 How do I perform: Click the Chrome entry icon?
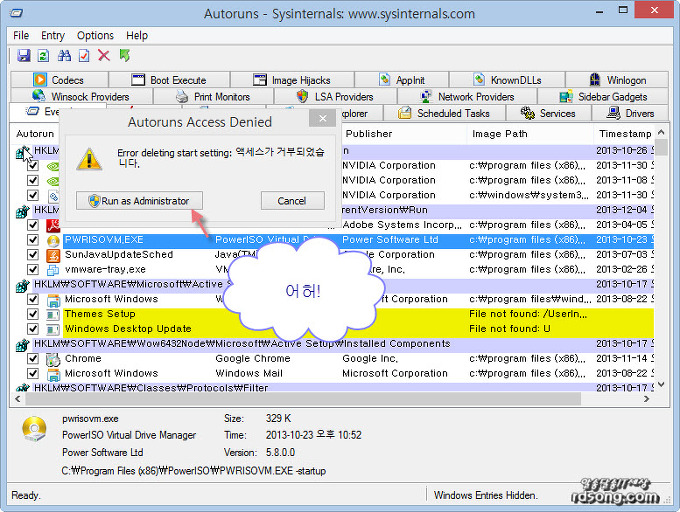[x=53, y=358]
